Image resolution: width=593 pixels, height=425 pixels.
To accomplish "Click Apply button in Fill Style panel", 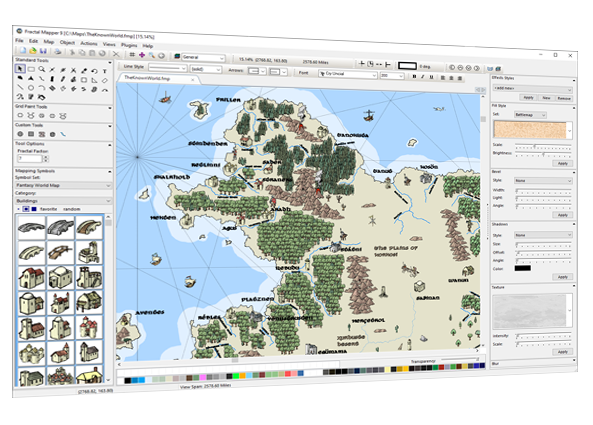I will 563,163.
